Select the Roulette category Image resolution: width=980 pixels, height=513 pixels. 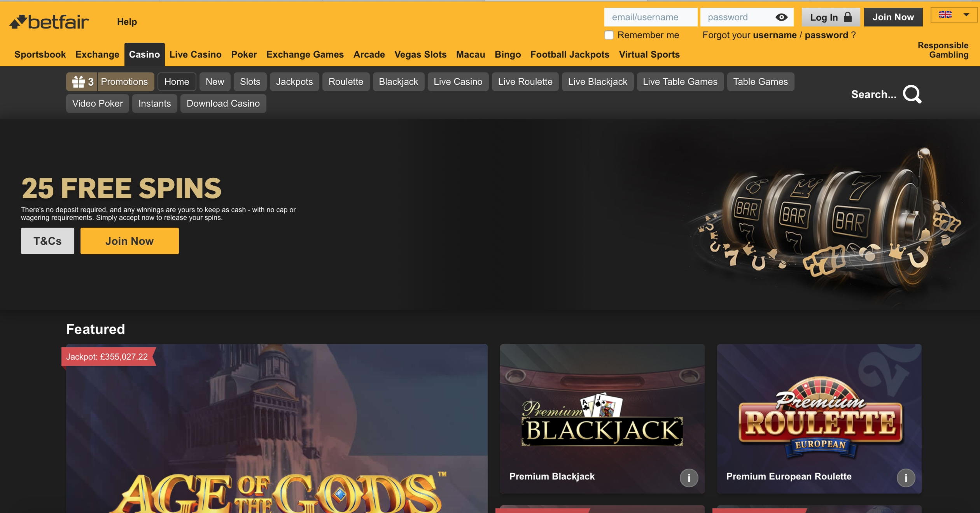pos(346,82)
